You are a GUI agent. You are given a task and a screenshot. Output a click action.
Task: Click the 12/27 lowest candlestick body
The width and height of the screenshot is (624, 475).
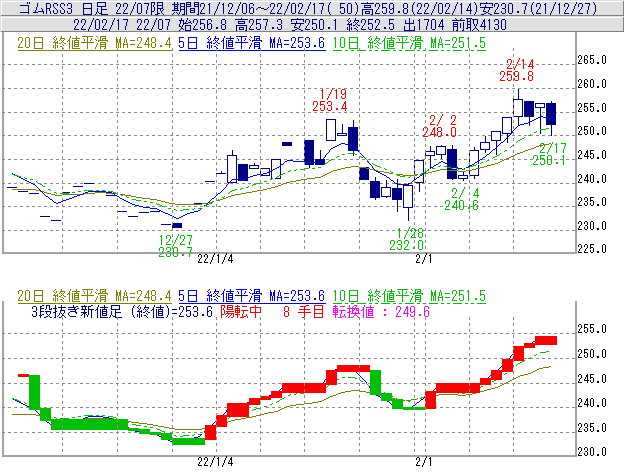(177, 226)
